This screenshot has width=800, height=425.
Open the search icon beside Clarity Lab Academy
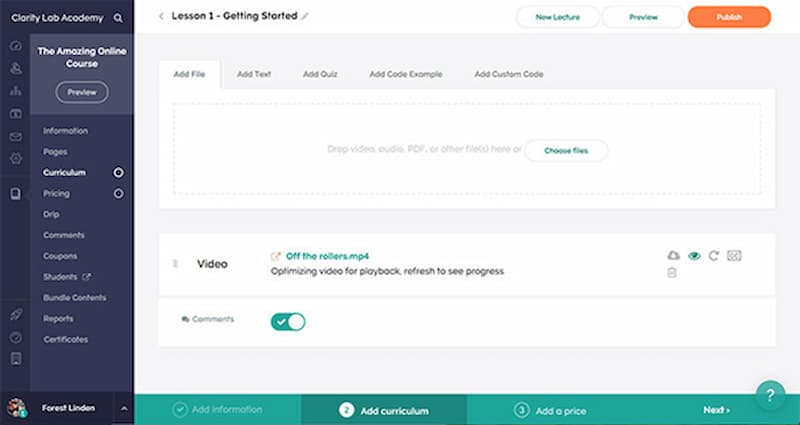[118, 18]
